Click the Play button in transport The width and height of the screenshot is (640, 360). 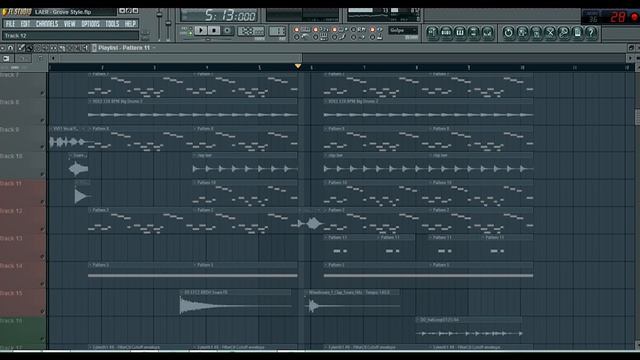pyautogui.click(x=200, y=30)
